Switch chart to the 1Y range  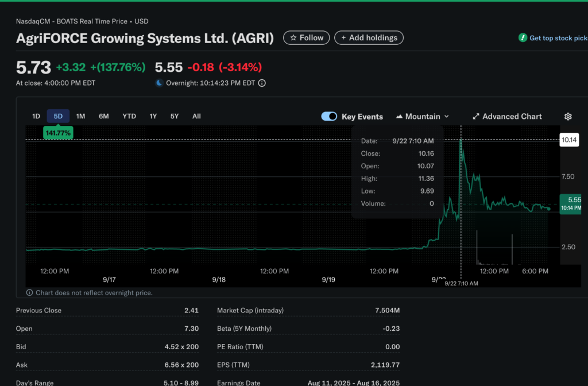pos(153,117)
